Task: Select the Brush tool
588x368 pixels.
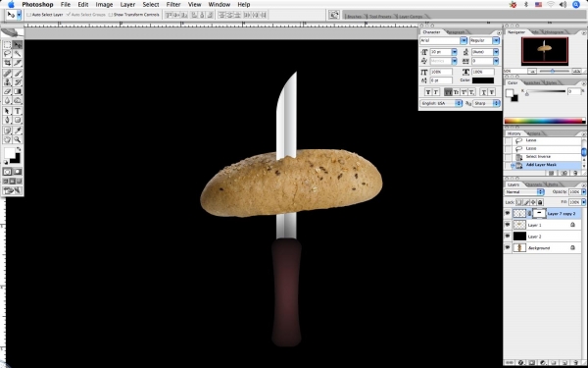Action: point(18,74)
